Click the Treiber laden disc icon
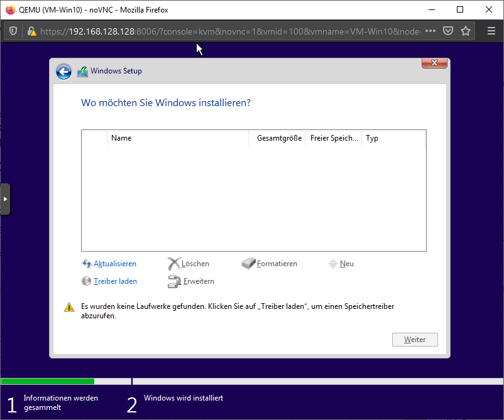Viewport: 504px width, 420px height. 86,281
